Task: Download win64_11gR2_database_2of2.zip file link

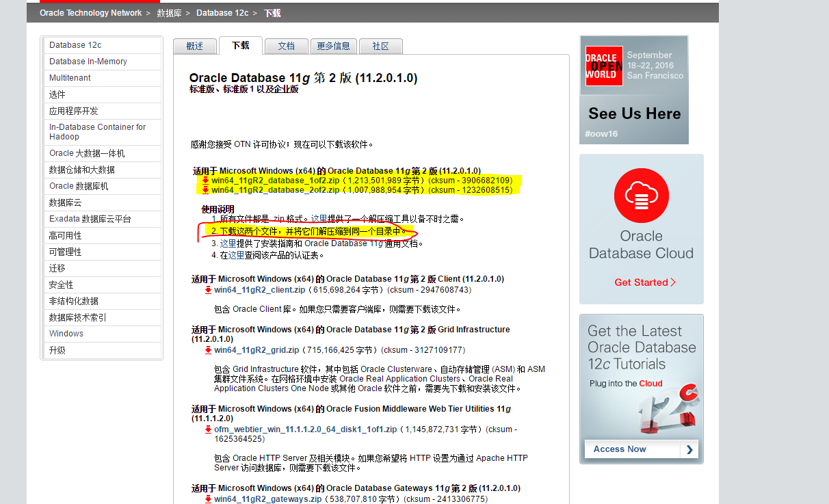Action: (276, 190)
